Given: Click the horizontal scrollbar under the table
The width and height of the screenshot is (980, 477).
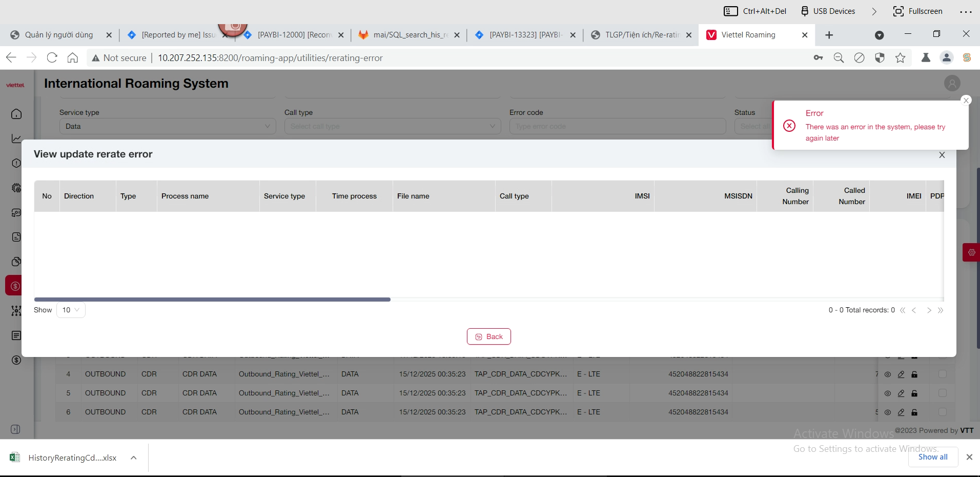Looking at the screenshot, I should (212, 300).
